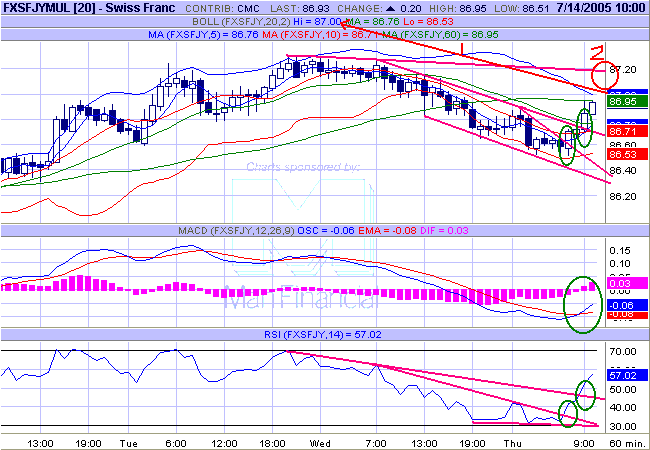Click the Wed label on time axis

320,444
